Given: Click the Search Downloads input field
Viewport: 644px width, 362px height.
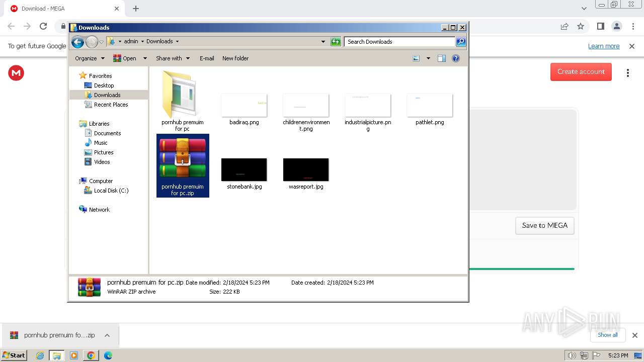Looking at the screenshot, I should [400, 42].
